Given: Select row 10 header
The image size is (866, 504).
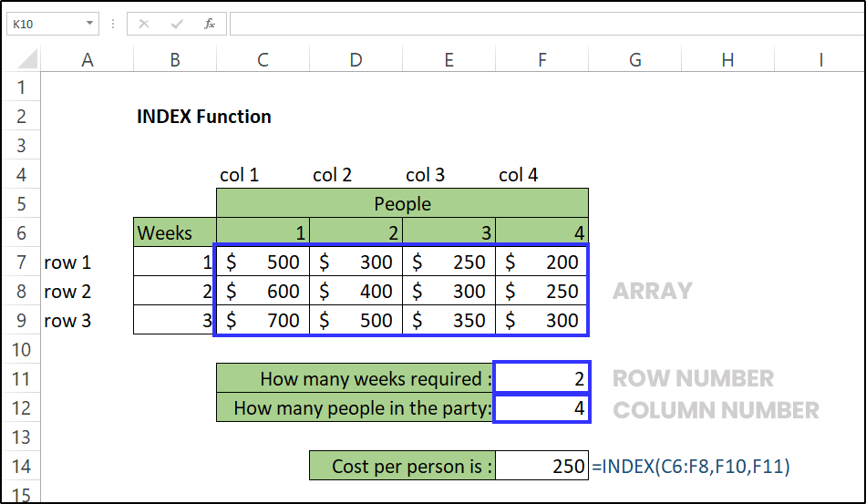Looking at the screenshot, I should (x=21, y=349).
